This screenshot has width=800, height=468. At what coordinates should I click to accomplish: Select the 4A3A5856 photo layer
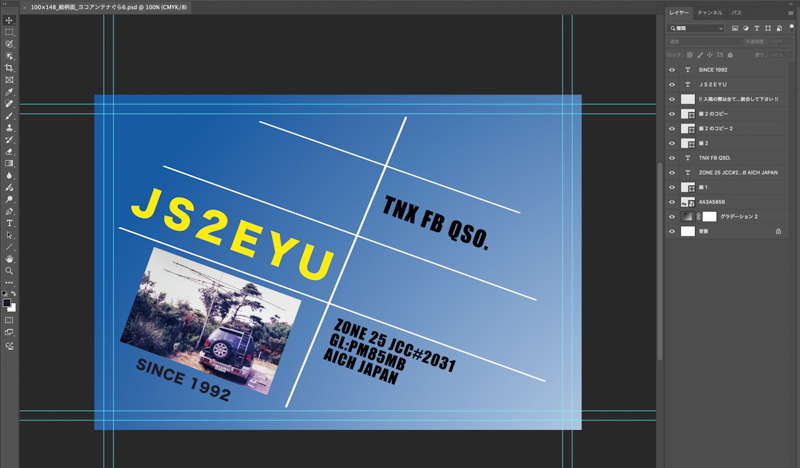click(x=712, y=202)
